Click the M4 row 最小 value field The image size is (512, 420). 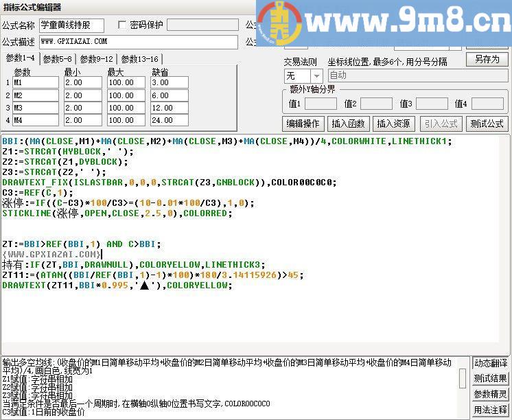click(83, 120)
